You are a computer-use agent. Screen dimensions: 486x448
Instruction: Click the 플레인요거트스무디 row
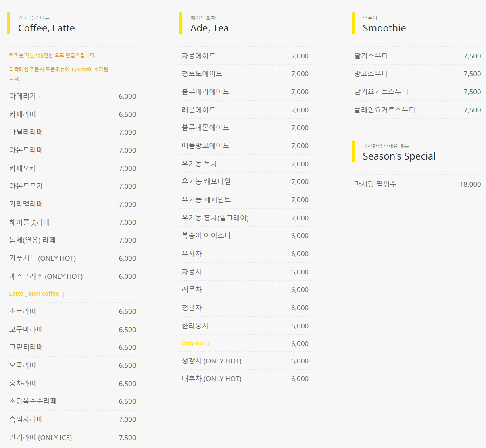point(384,110)
